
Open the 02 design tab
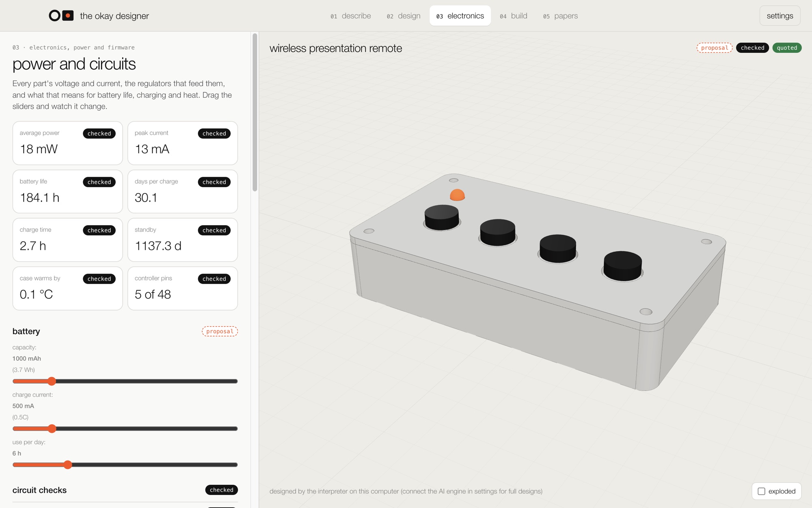[403, 16]
